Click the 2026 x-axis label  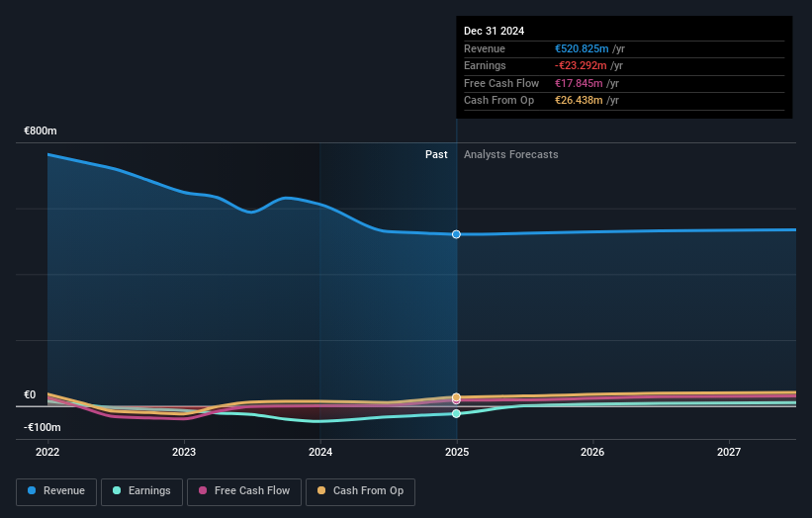coord(592,452)
